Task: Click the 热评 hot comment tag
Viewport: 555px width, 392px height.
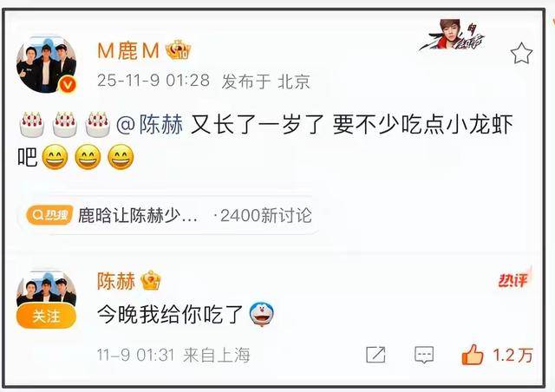Action: (x=513, y=280)
